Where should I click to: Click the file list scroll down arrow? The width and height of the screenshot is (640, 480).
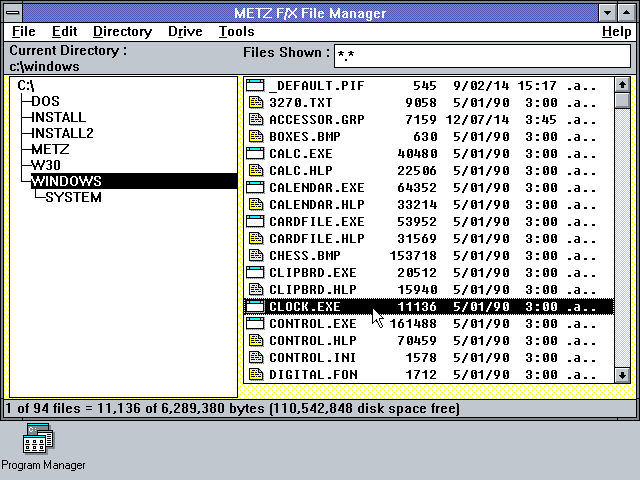[x=622, y=375]
